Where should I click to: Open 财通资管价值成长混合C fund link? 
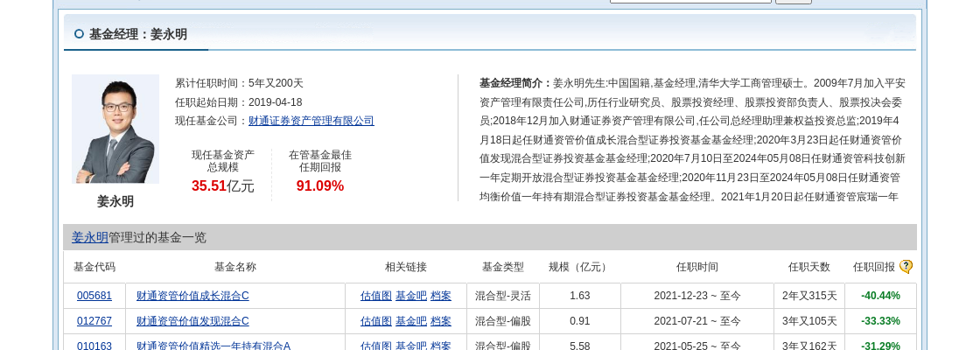(x=192, y=296)
